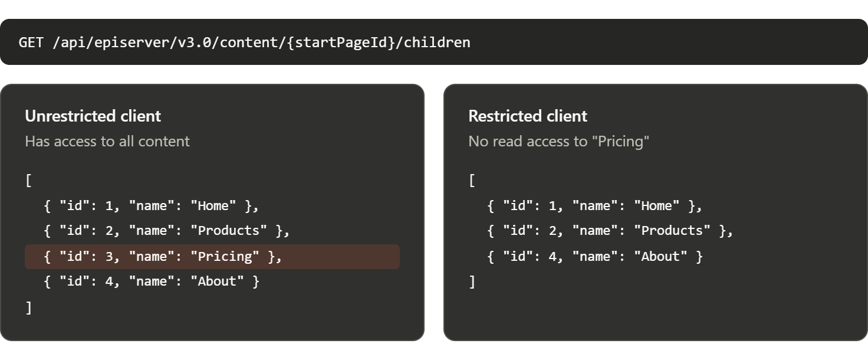The image size is (868, 360).
Task: Click the About entry in unrestricted response
Action: click(152, 282)
